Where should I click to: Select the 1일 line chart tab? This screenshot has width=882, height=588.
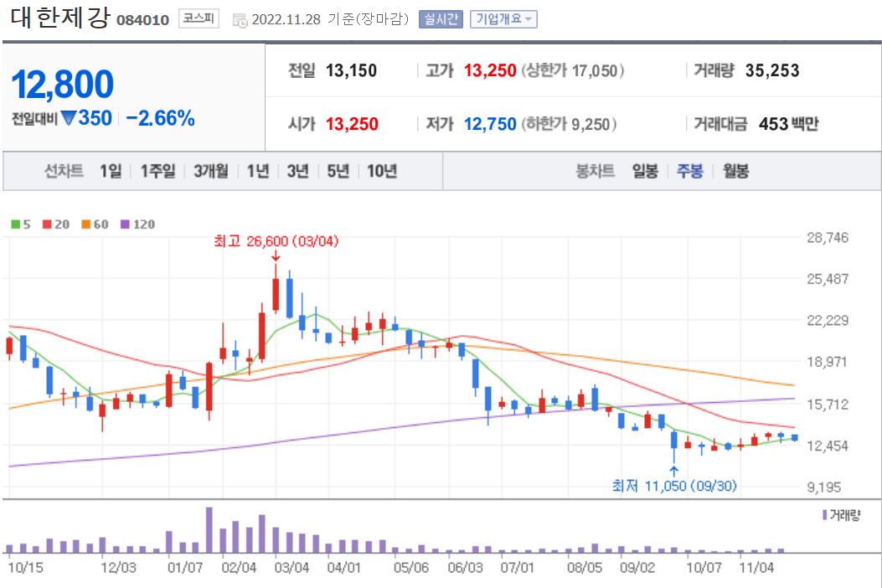coord(111,171)
